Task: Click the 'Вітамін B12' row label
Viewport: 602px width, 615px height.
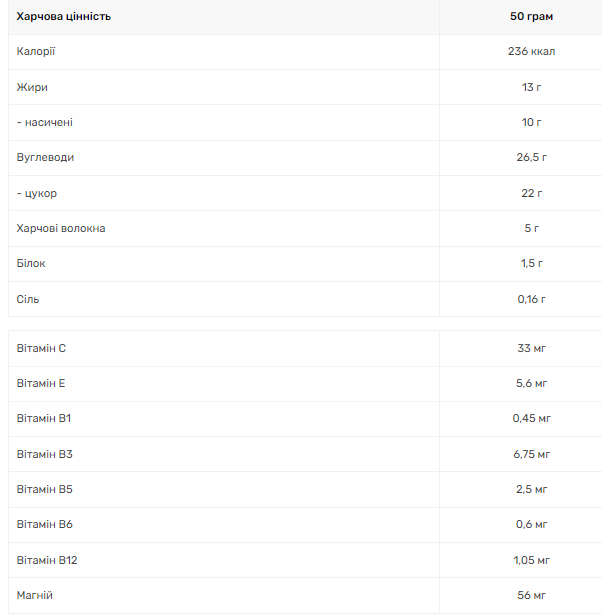Action: point(47,560)
